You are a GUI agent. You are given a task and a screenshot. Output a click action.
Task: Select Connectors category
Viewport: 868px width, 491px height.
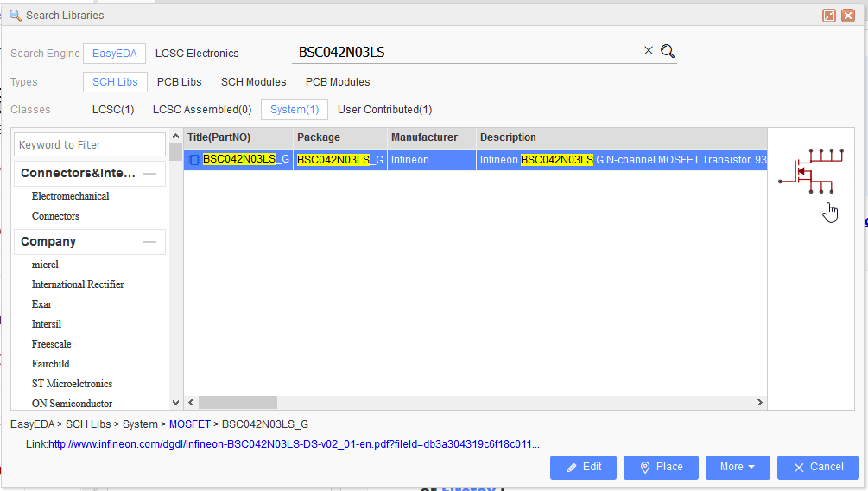pyautogui.click(x=55, y=216)
